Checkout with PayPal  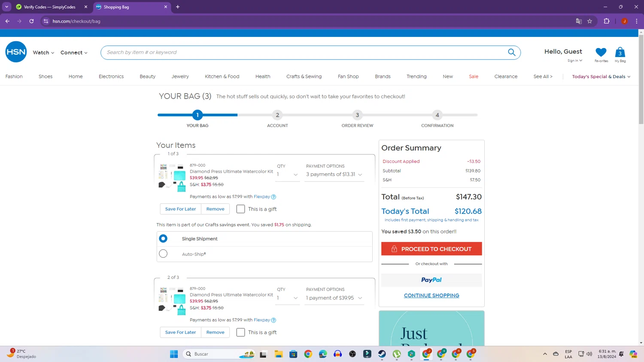[x=431, y=280]
